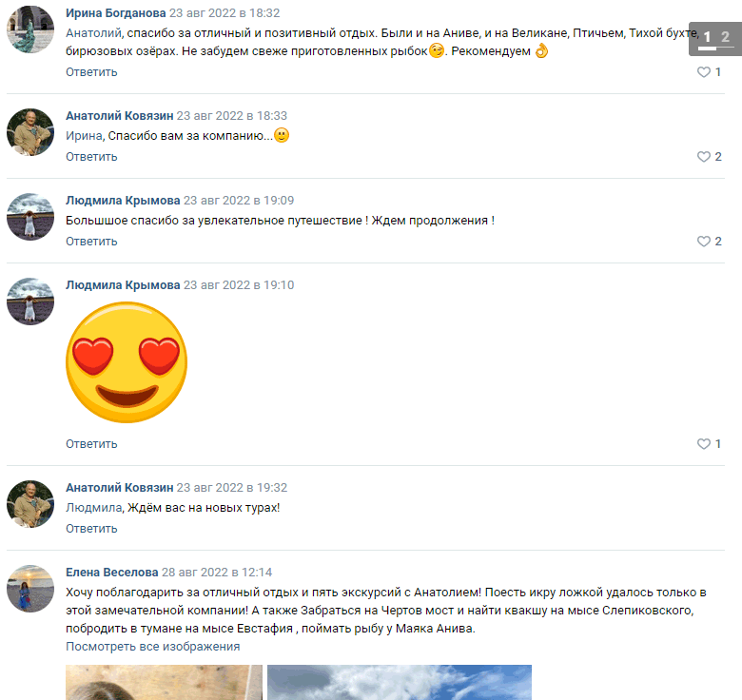
Task: Open the cloudy sky photo thumbnail
Action: tap(400, 683)
